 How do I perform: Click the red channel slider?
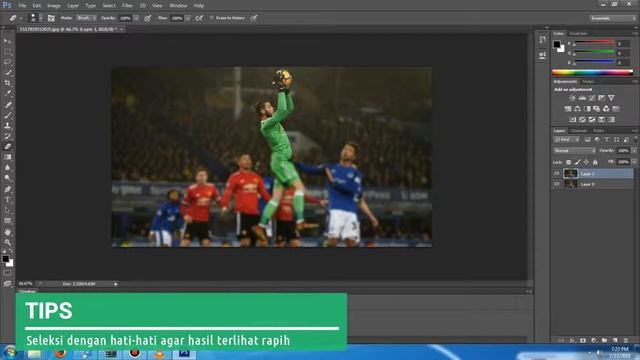click(x=594, y=42)
